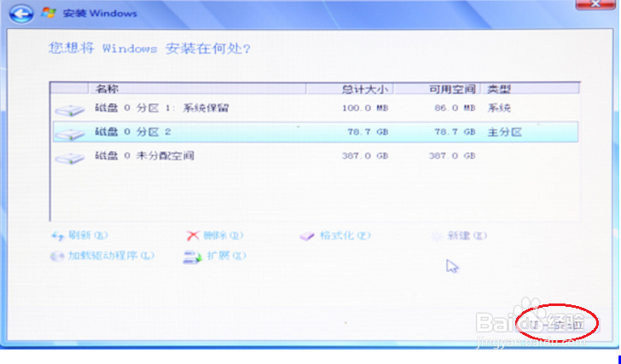
Task: Click the 安装 Windows title text
Action: coord(100,14)
